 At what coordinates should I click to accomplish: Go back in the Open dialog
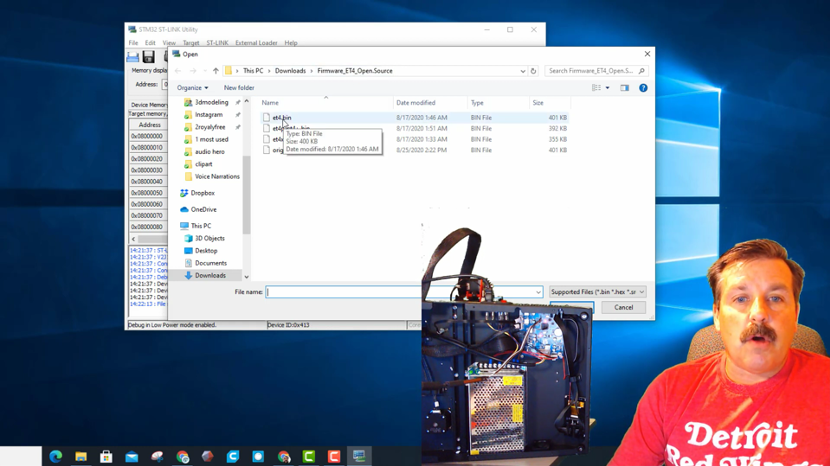178,71
